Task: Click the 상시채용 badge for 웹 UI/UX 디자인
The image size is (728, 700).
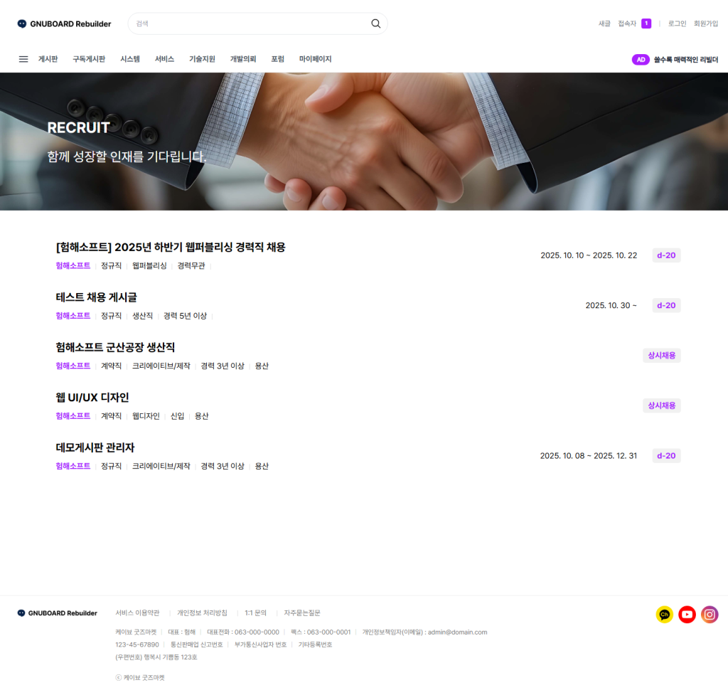Action: coord(662,405)
